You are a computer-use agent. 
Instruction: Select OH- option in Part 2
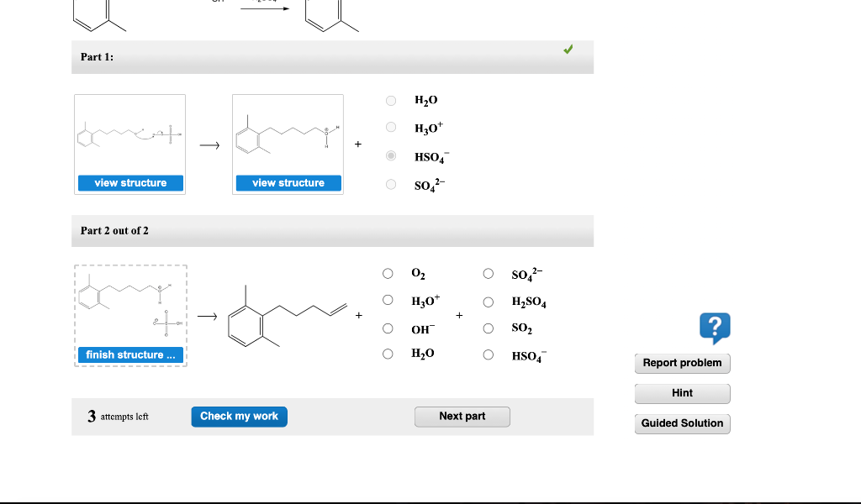[388, 328]
